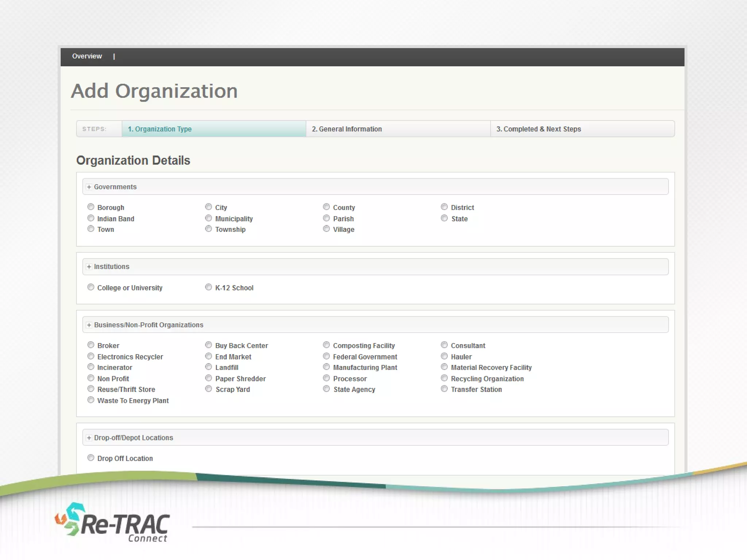This screenshot has width=747, height=560.
Task: Pick the Waste To Energy Plant option
Action: coord(91,400)
